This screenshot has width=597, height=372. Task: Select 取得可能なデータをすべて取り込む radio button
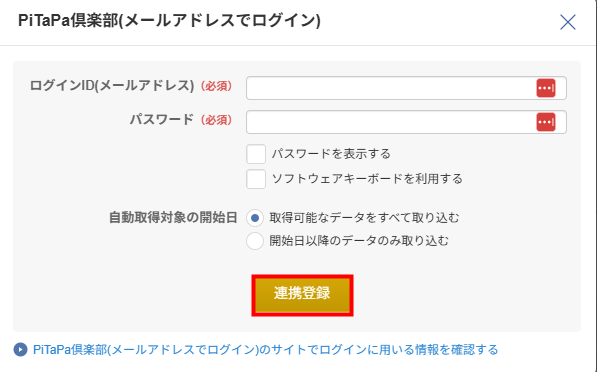click(255, 218)
